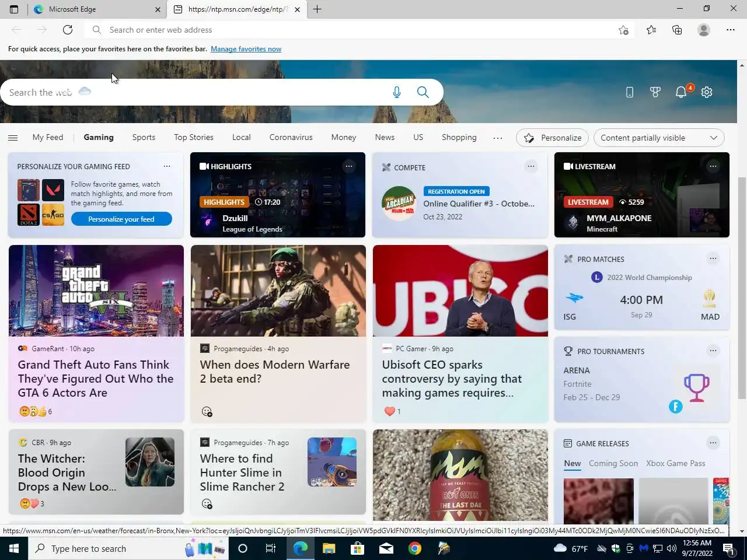Click Manage favorites now link

click(246, 49)
